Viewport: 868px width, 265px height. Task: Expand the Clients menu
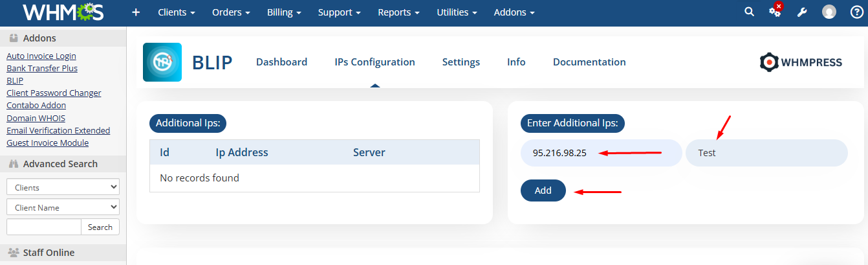pyautogui.click(x=176, y=12)
